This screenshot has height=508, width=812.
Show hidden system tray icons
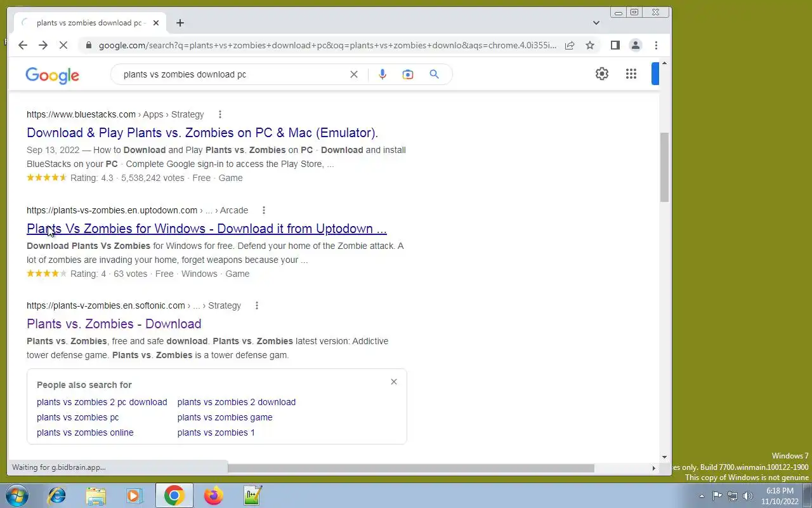(702, 496)
